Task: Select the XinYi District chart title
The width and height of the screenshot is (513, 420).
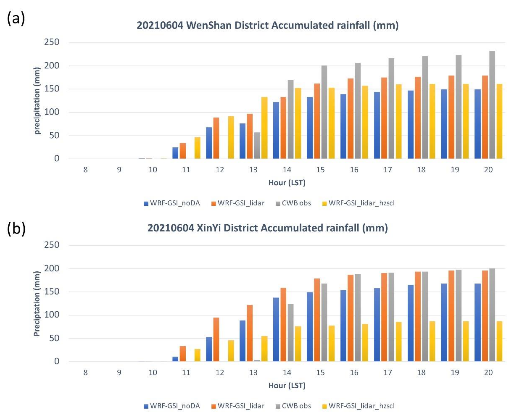Action: (x=268, y=228)
